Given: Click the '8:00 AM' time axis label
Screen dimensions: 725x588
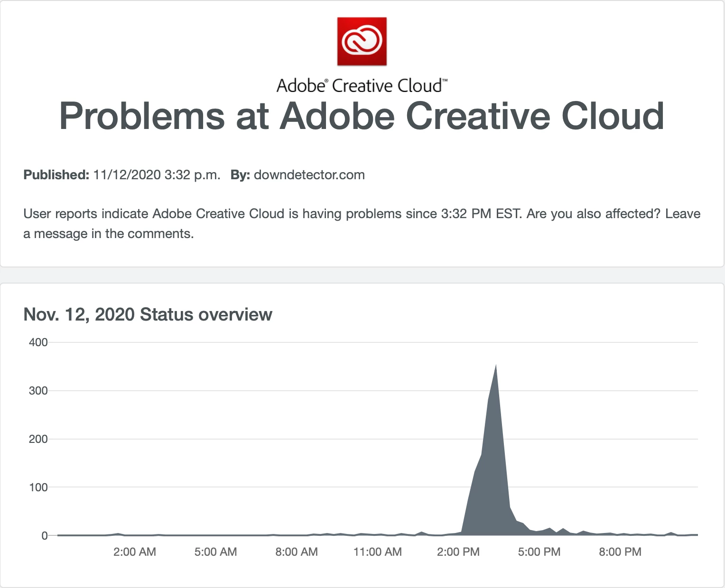Looking at the screenshot, I should 297,552.
